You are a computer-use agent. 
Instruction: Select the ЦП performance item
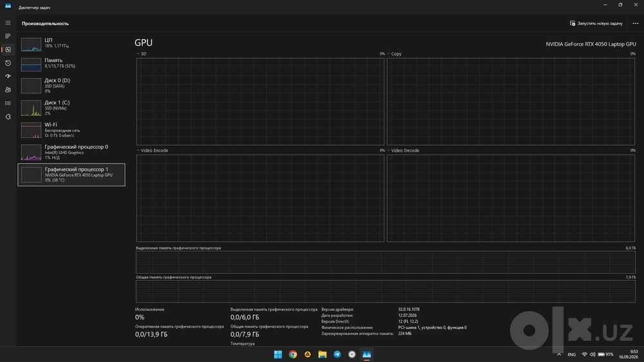pyautogui.click(x=71, y=44)
